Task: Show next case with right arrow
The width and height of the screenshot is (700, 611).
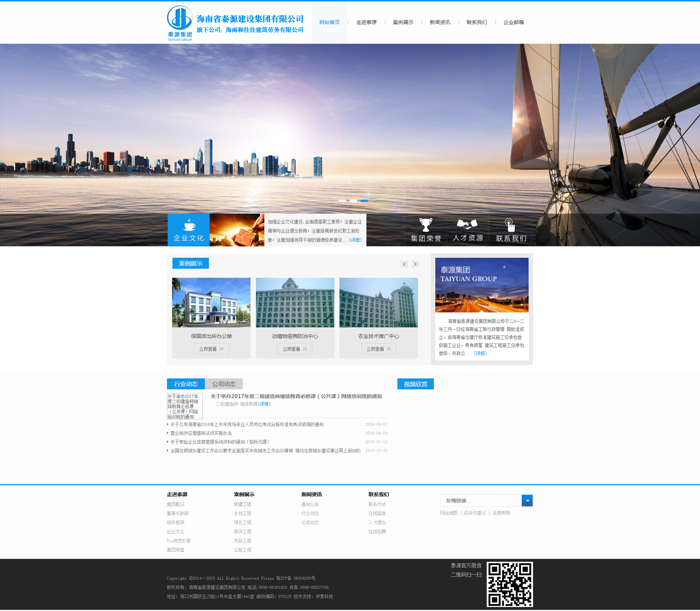Action: [415, 264]
